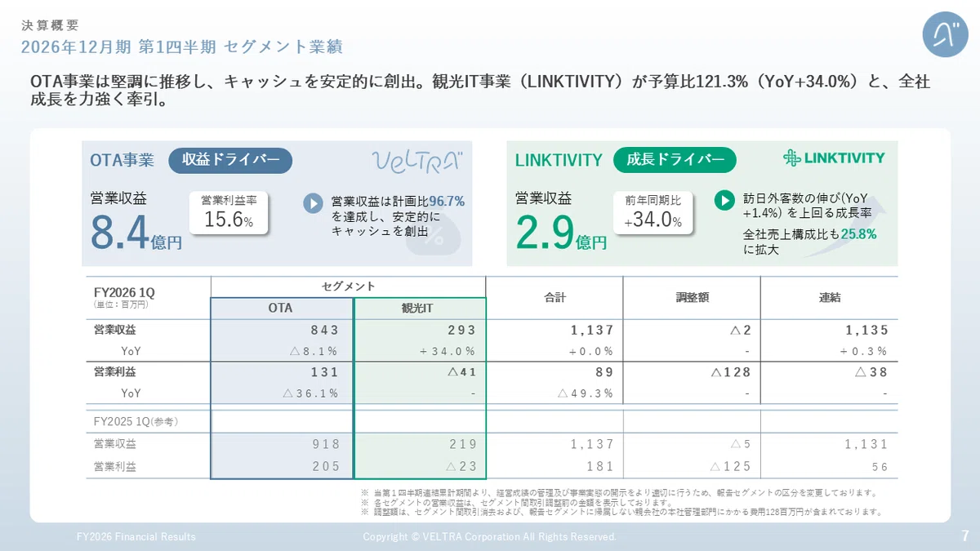980x551 pixels.
Task: Click the FY2025 観光IT profit △23
Action: tap(461, 467)
